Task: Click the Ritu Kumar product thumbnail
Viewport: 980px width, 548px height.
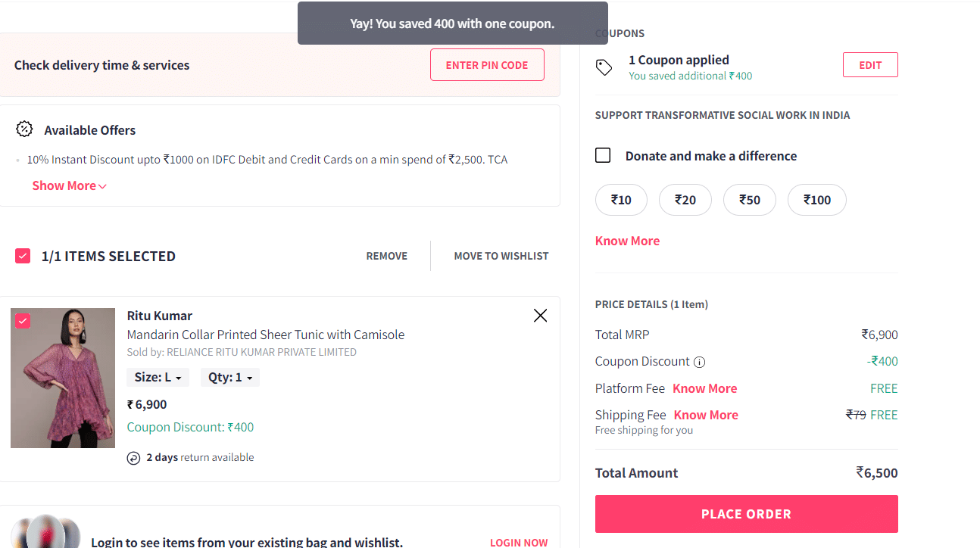Action: tap(63, 377)
